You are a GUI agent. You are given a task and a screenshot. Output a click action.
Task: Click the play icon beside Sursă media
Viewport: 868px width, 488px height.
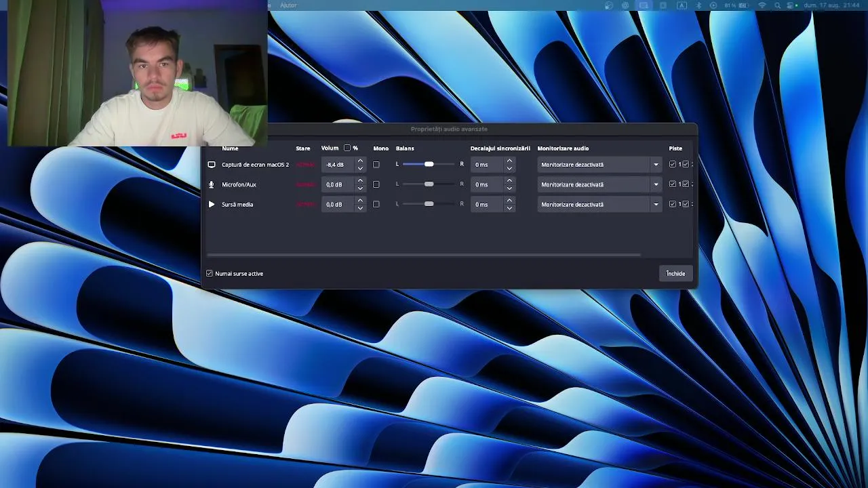click(x=212, y=204)
